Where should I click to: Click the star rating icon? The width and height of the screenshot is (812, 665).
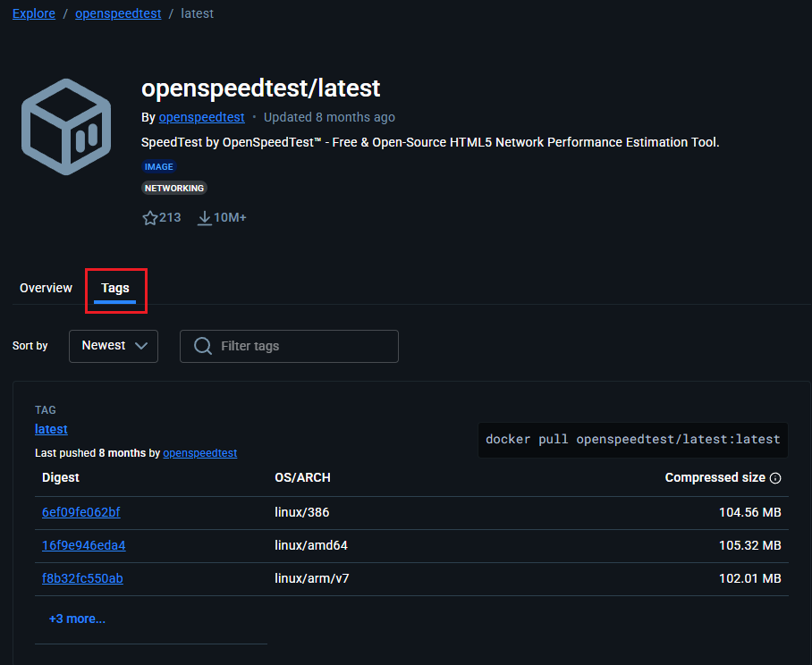(150, 217)
